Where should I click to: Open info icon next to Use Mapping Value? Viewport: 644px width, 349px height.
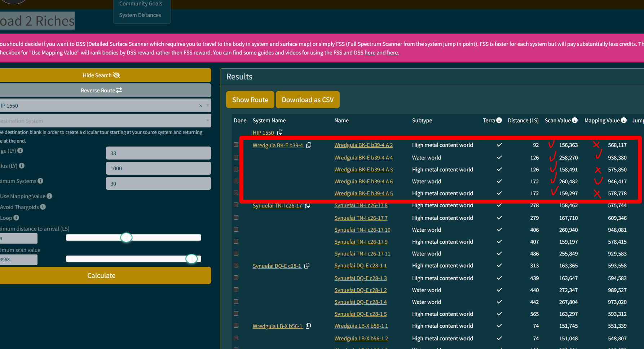(49, 196)
